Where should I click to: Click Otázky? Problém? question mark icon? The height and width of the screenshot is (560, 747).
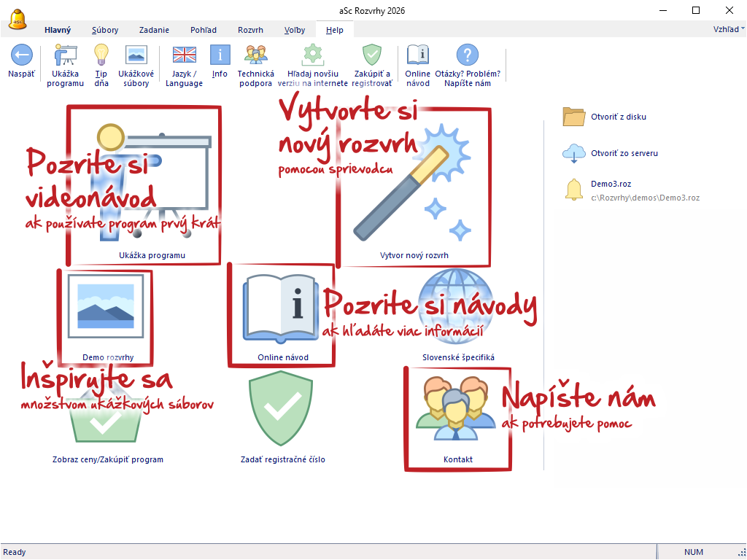[x=467, y=55]
